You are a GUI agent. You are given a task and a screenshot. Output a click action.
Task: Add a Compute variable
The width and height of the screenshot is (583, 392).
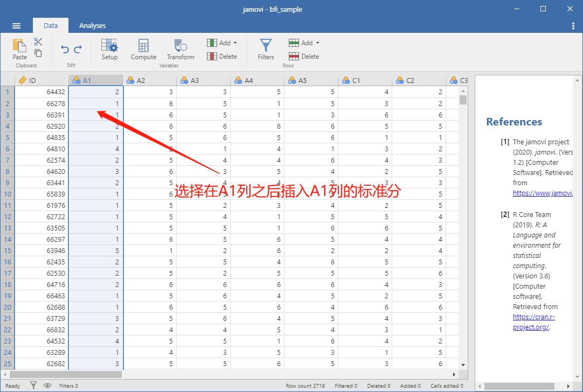pos(143,50)
